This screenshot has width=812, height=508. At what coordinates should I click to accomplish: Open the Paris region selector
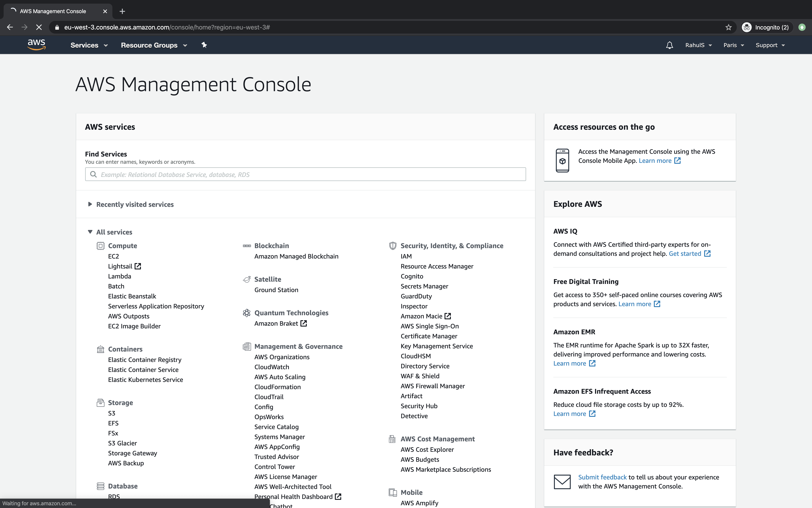point(733,45)
